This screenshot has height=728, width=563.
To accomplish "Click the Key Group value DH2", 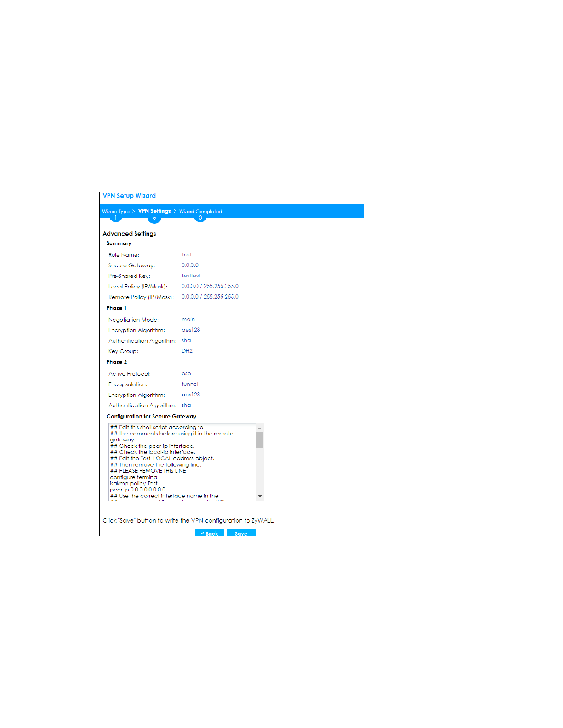I will pyautogui.click(x=187, y=351).
